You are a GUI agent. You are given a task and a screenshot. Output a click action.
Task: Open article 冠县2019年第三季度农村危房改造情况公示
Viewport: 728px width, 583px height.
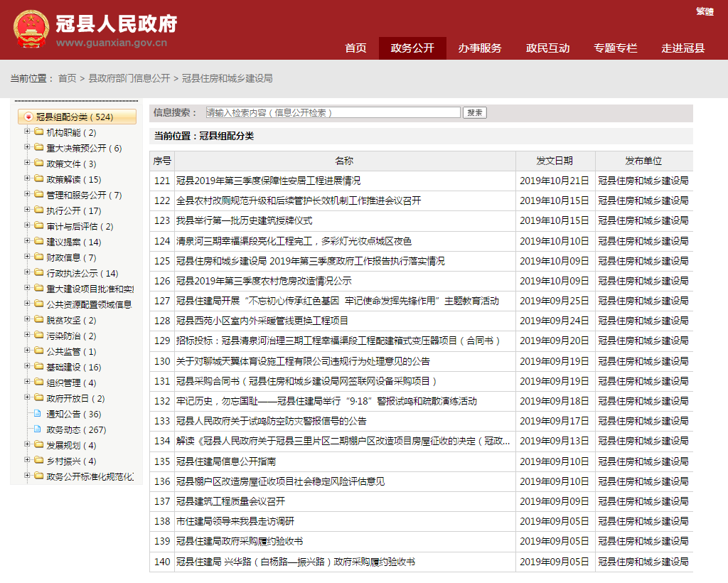[x=264, y=281]
